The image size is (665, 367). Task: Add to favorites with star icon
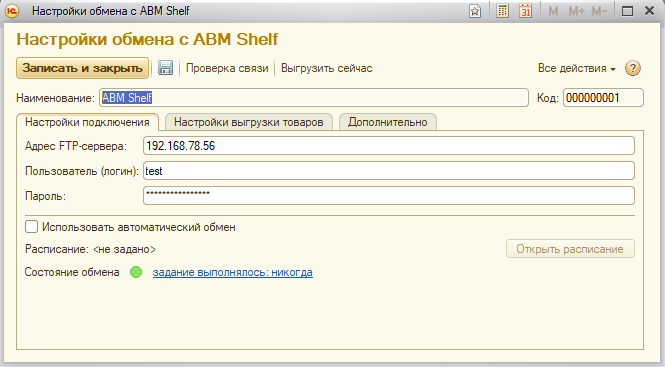pos(475,11)
